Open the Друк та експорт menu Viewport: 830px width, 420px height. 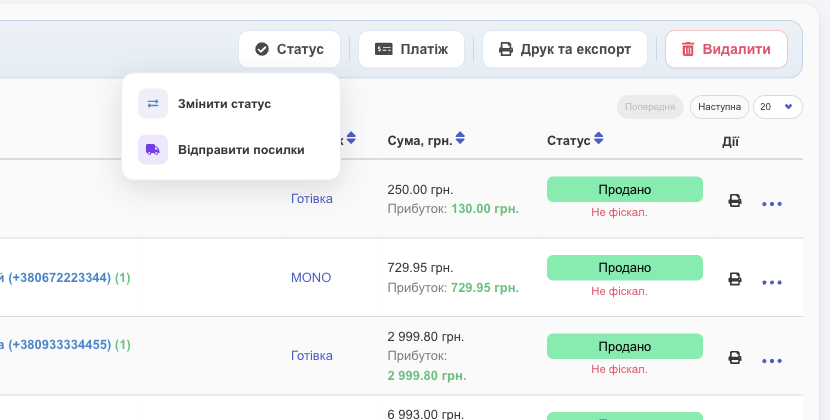click(565, 49)
